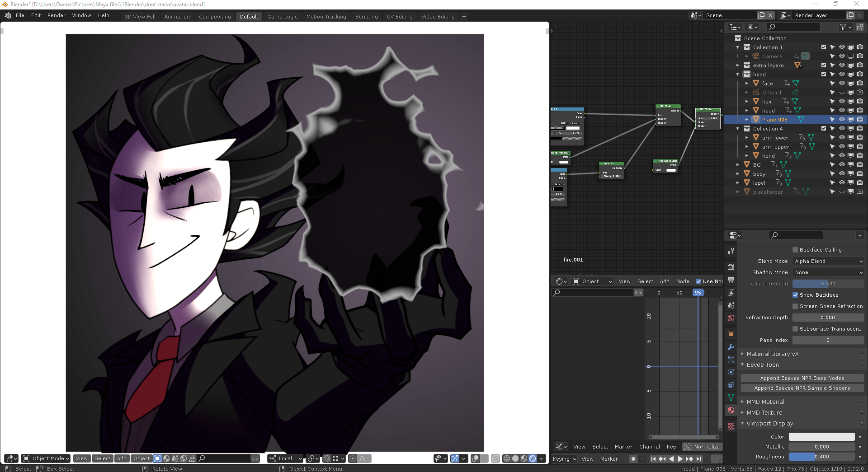
Task: Open the Object Mode dropdown
Action: (46, 458)
